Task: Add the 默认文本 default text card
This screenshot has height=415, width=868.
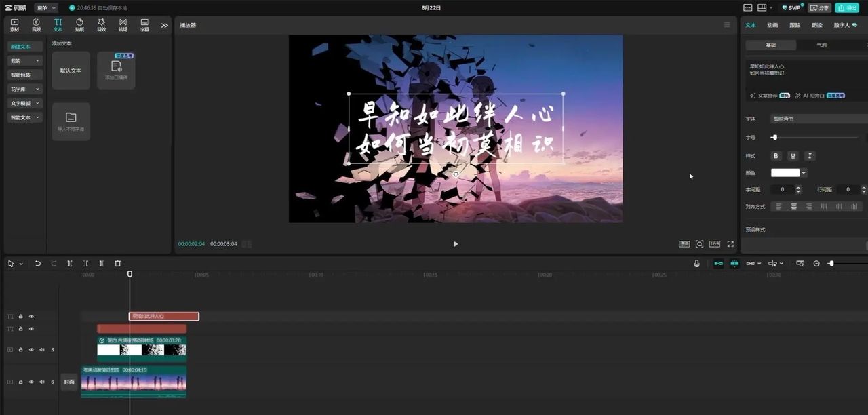Action: click(x=71, y=71)
